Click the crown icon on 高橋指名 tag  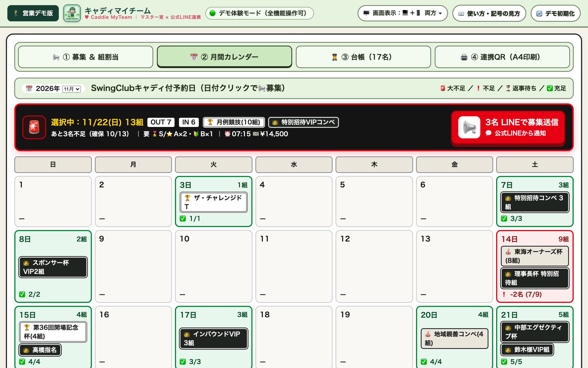click(x=26, y=350)
